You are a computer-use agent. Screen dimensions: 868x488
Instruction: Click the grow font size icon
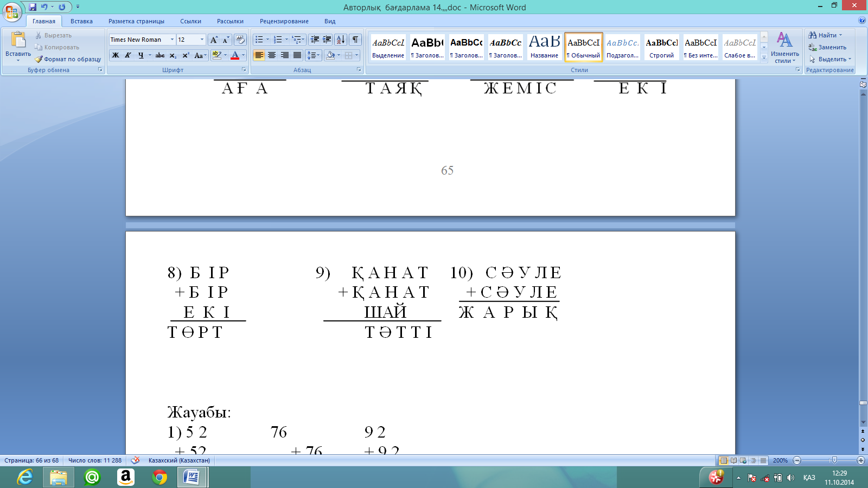(214, 40)
